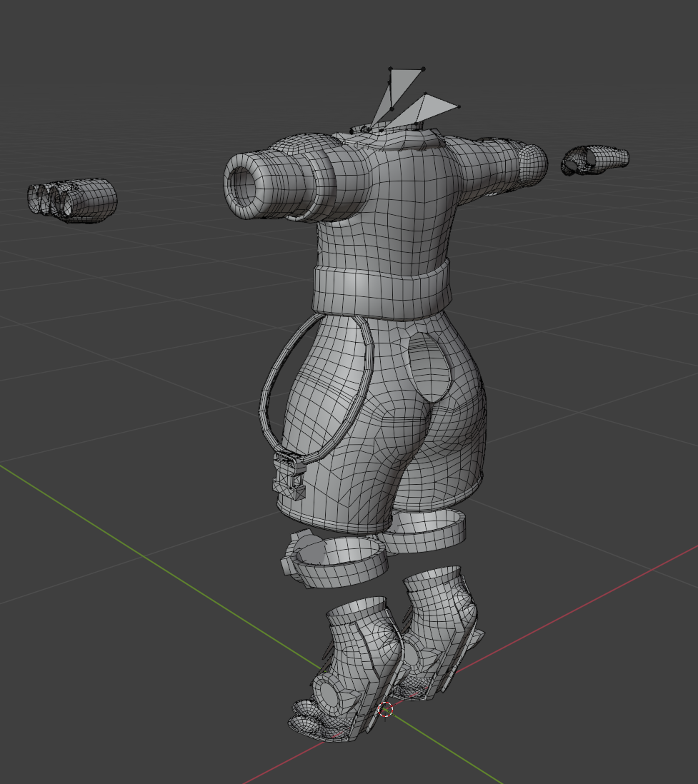
Task: Click the oval hole in the shorts
Action: click(x=429, y=368)
